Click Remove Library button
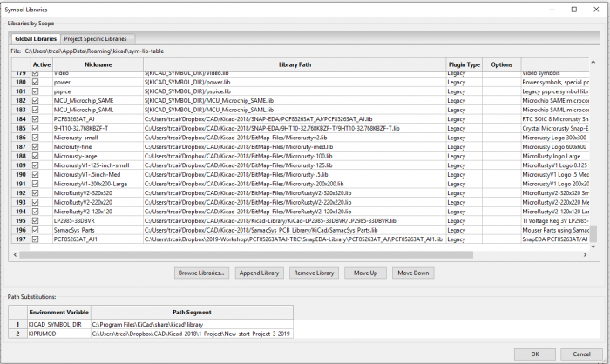The height and width of the screenshot is (364, 610). [x=314, y=273]
